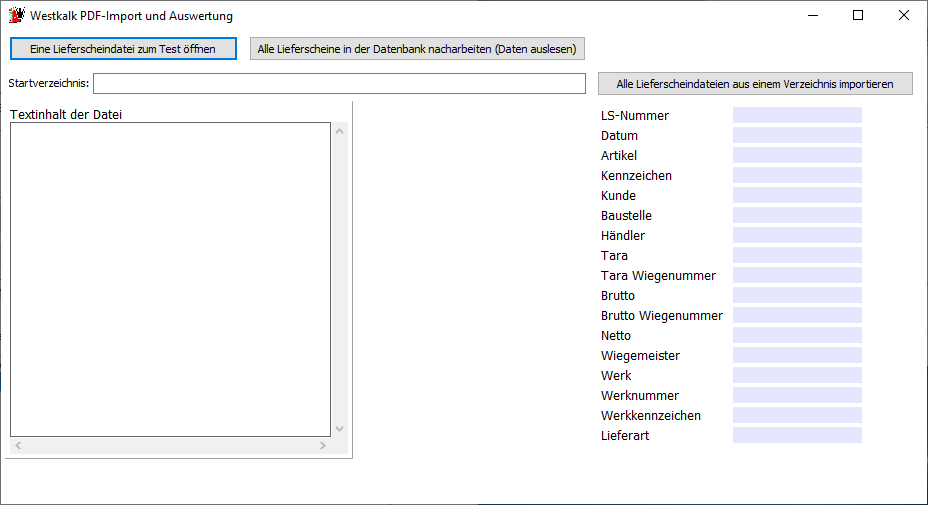Click the Baustelle value box

[x=797, y=215]
